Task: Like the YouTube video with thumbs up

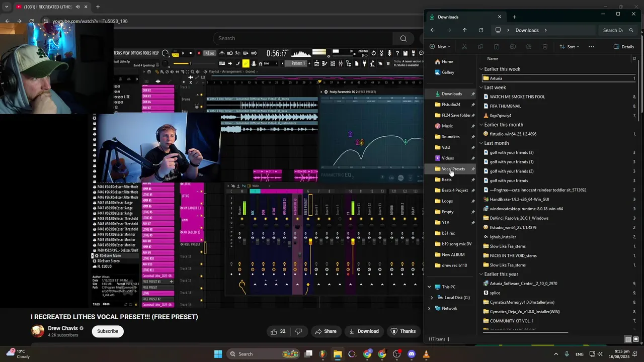Action: click(278, 331)
